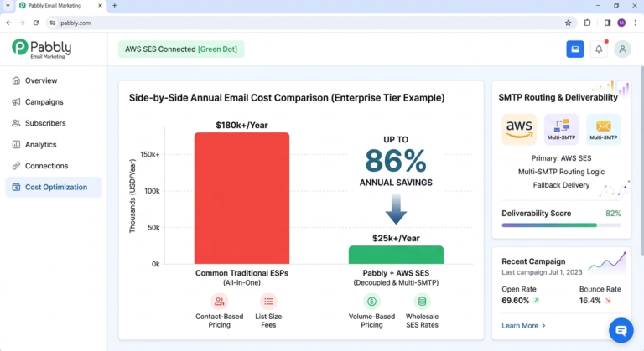Click the $180k+/Year label
The height and width of the screenshot is (351, 644).
(241, 125)
